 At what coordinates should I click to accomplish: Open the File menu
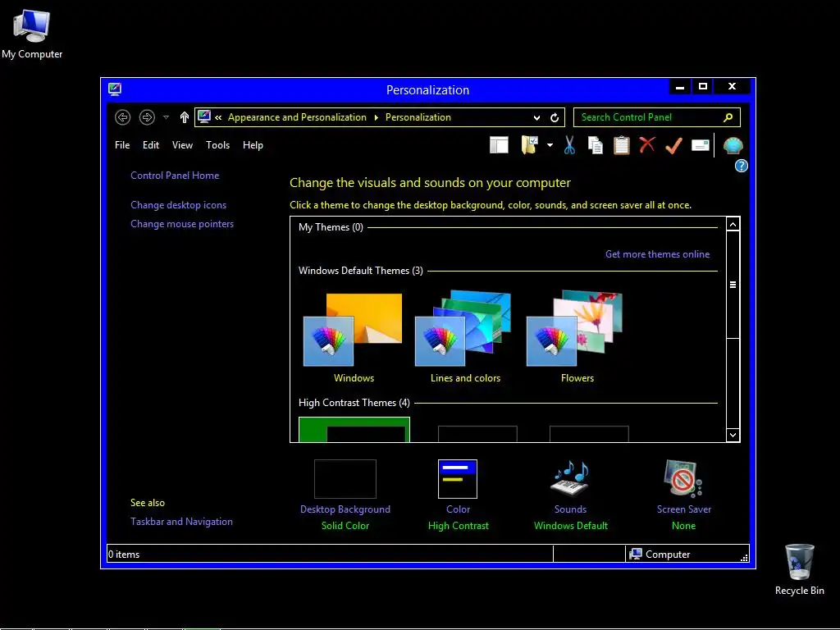[122, 145]
